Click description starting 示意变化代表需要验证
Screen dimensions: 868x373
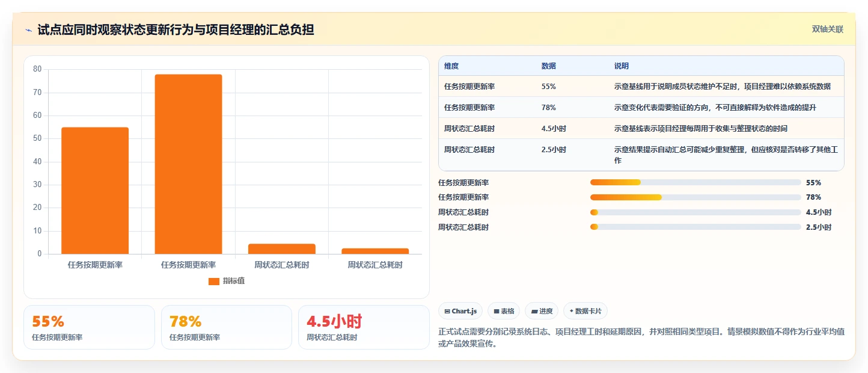point(715,108)
